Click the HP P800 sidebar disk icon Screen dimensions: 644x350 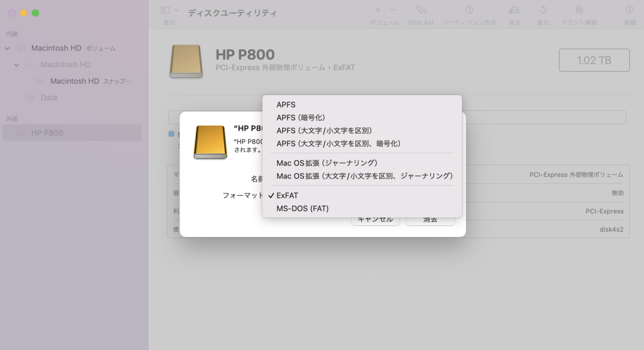[20, 133]
